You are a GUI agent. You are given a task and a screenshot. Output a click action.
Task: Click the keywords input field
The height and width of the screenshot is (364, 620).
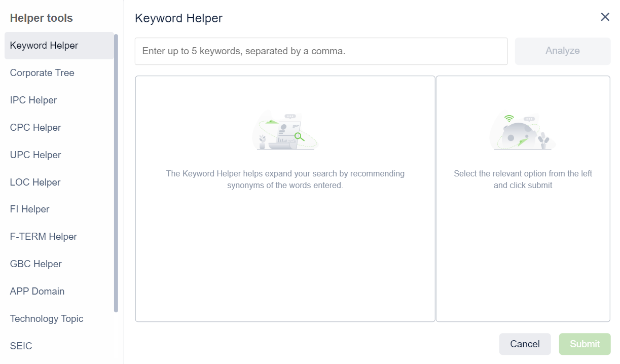321,51
